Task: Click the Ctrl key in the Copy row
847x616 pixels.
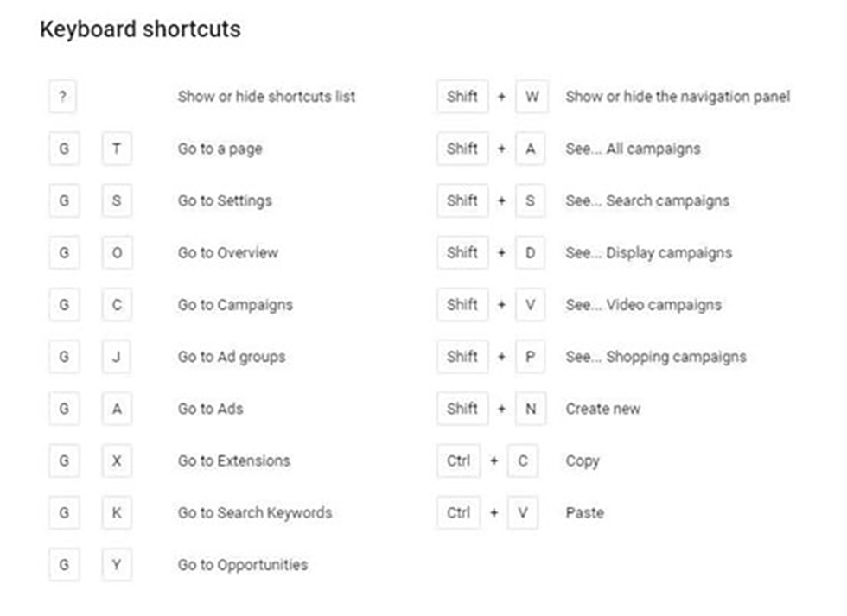Action: coord(458,460)
